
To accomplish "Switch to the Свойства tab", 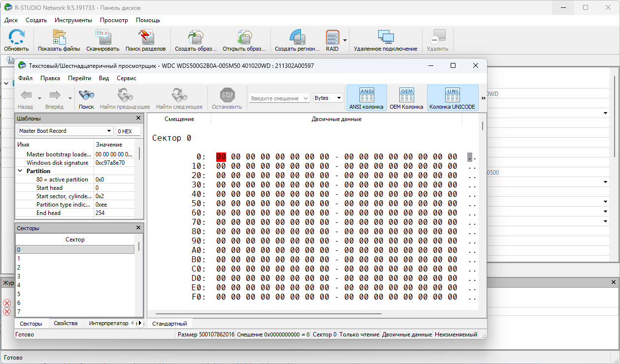I will pos(65,323).
